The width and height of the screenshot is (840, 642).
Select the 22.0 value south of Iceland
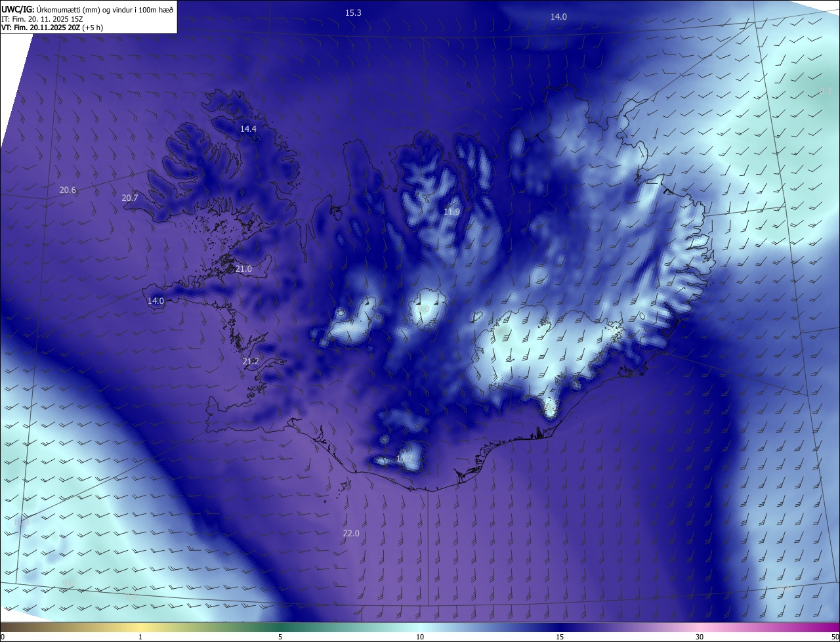351,533
